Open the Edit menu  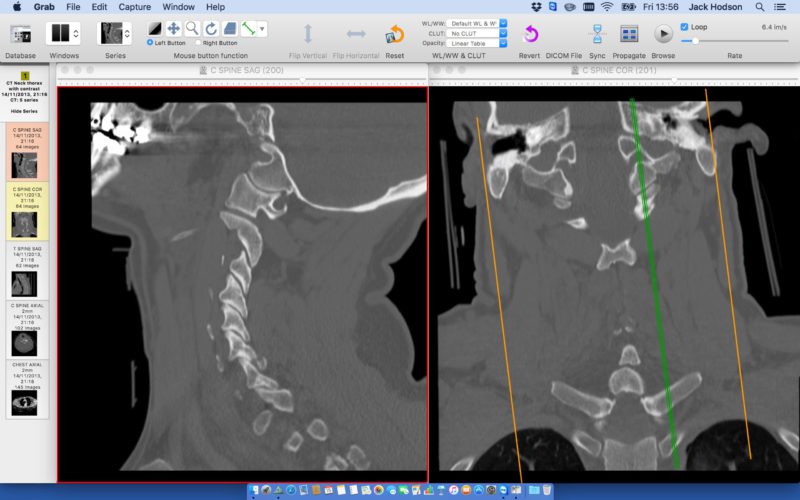coord(99,7)
